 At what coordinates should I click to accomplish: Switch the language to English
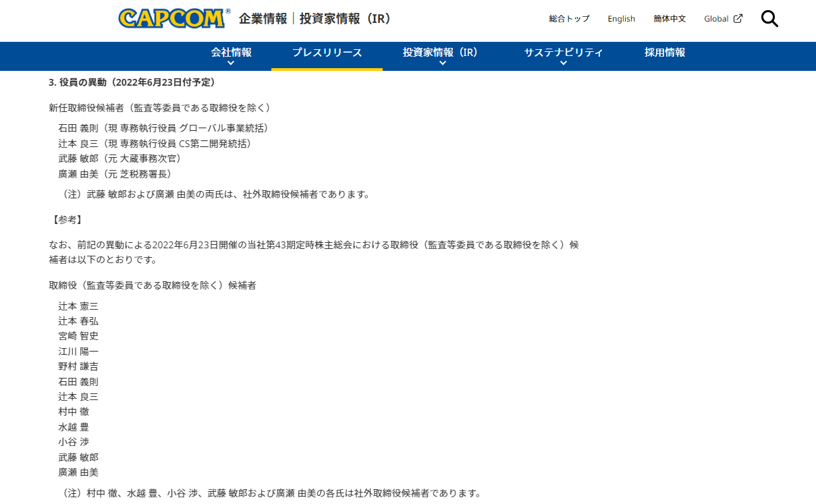point(621,19)
